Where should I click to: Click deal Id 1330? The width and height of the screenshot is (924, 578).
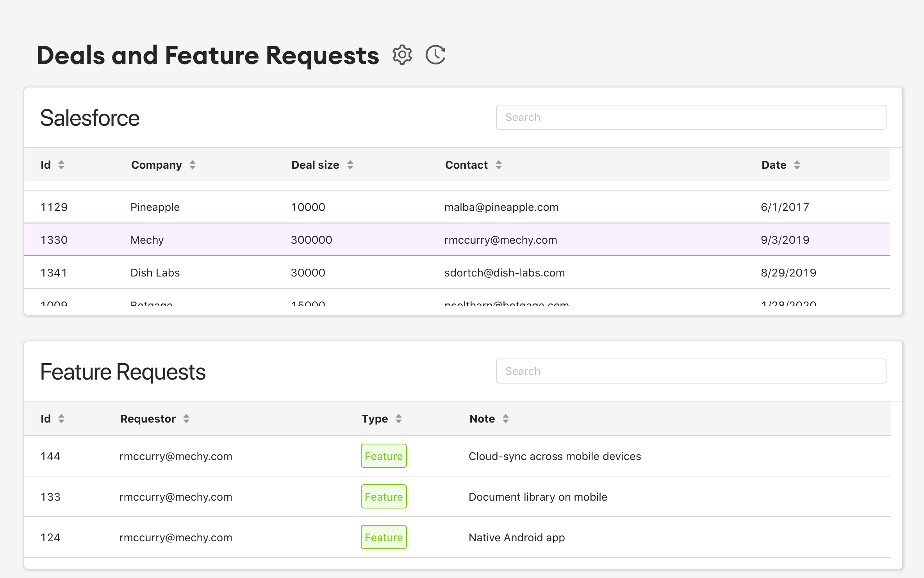tap(54, 240)
